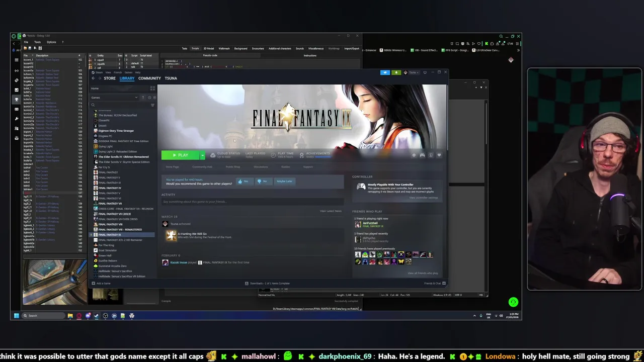This screenshot has width=644, height=362.
Task: Open the Walkmesh tab in Deling
Action: (x=224, y=49)
